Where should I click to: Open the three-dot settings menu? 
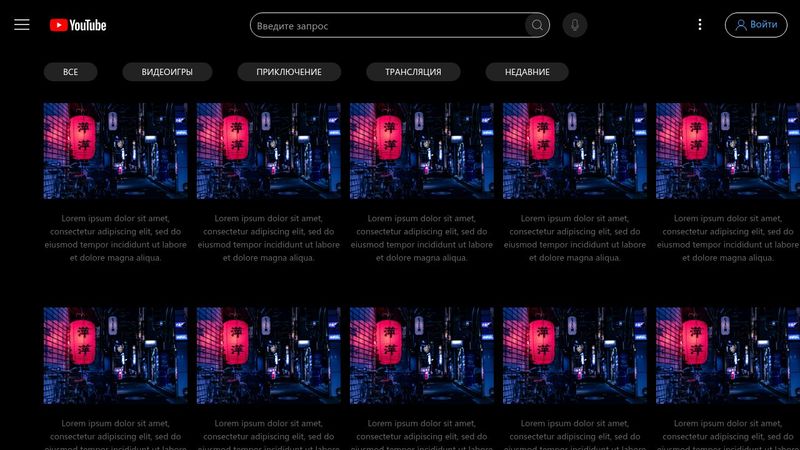tap(699, 25)
